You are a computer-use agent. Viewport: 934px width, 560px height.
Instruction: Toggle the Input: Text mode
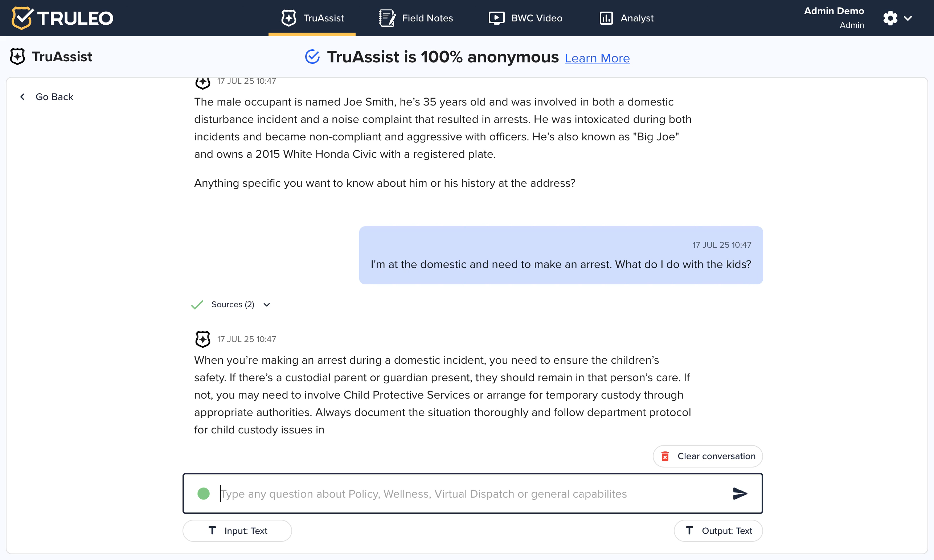point(237,531)
